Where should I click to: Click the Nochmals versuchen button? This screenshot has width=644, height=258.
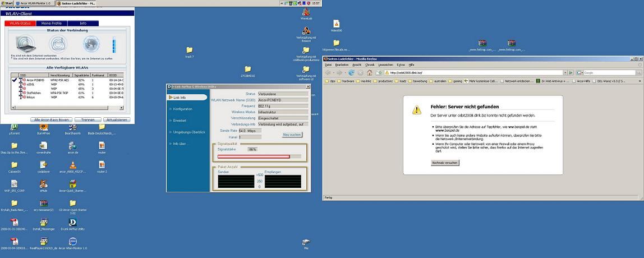coord(445,163)
